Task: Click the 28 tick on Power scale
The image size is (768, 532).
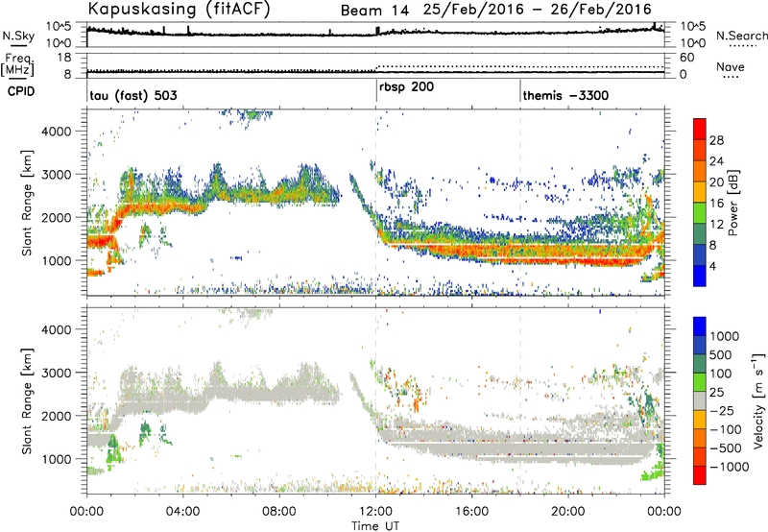Action: (716, 140)
